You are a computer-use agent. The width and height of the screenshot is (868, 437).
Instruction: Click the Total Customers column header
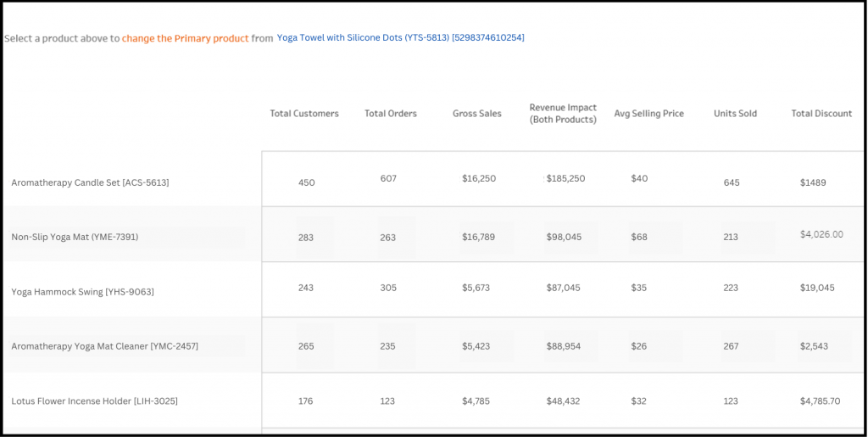click(x=304, y=114)
